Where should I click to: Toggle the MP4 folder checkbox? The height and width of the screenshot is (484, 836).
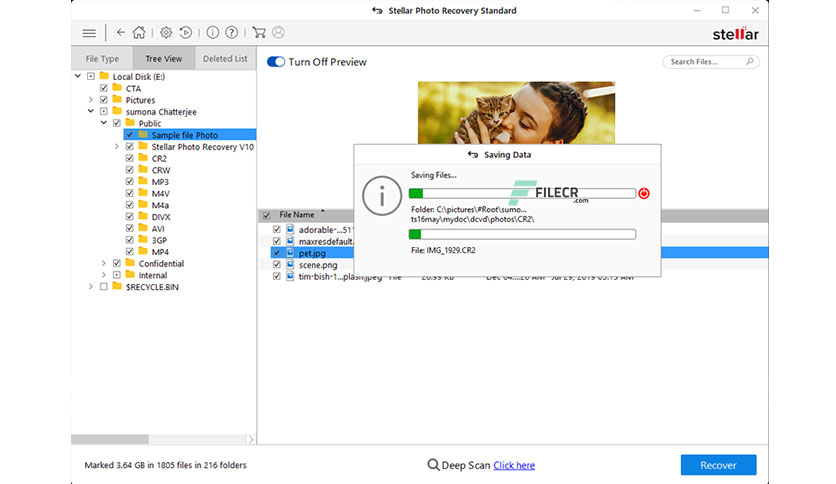pyautogui.click(x=130, y=252)
